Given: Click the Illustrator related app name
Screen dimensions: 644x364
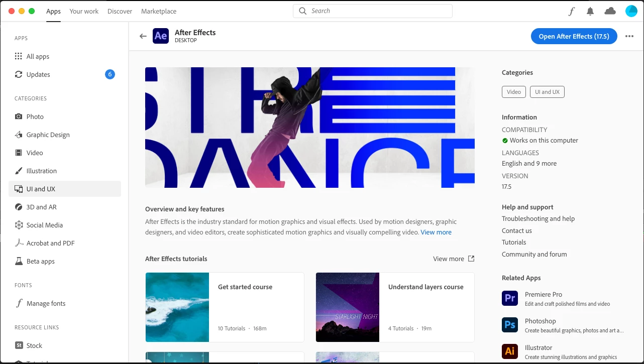Looking at the screenshot, I should 539,348.
